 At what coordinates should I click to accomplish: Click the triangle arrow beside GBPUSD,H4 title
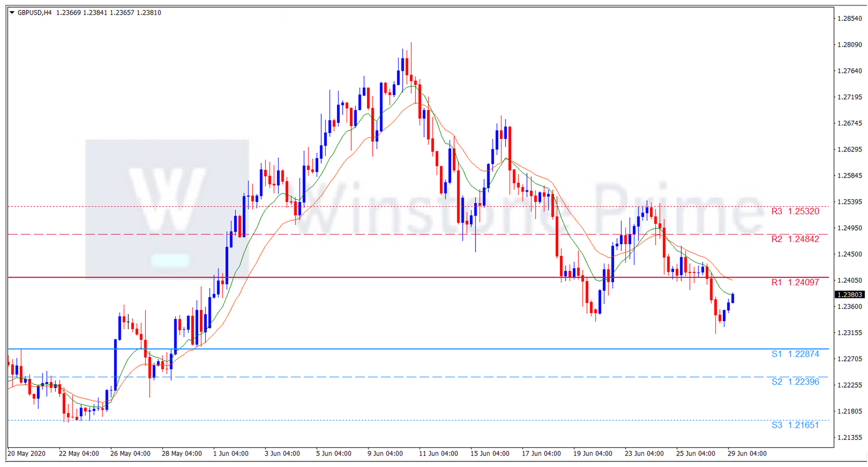tap(12, 13)
